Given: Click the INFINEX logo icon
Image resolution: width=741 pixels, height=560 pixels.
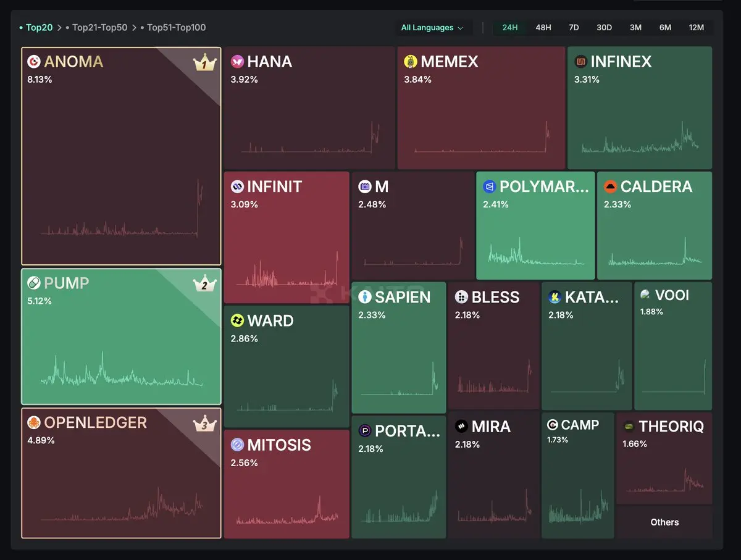Looking at the screenshot, I should tap(580, 62).
